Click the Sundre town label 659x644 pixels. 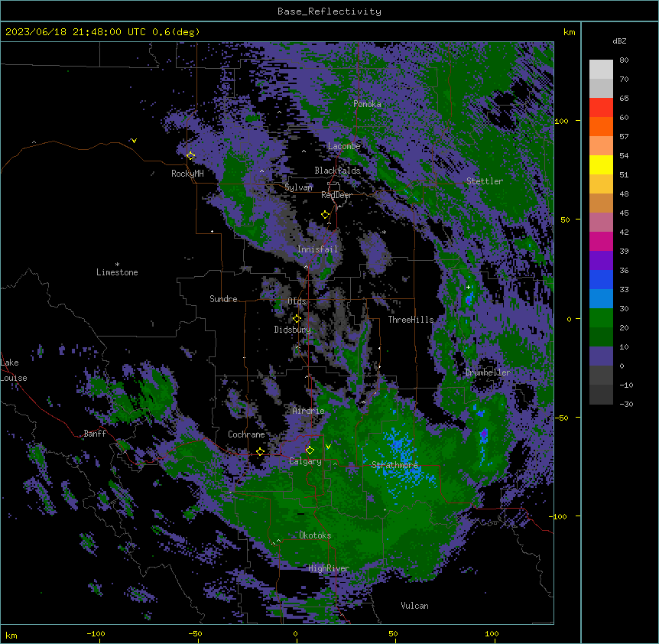coord(223,299)
